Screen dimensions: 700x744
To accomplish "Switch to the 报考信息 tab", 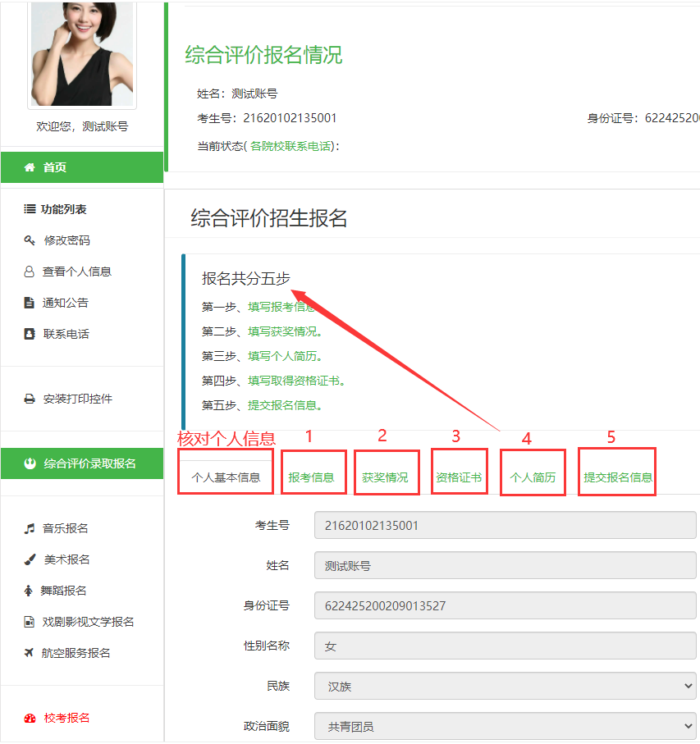I will coord(312,477).
